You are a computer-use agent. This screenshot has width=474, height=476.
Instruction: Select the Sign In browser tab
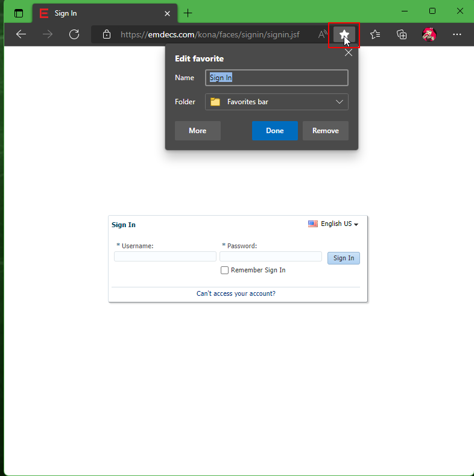click(x=105, y=13)
